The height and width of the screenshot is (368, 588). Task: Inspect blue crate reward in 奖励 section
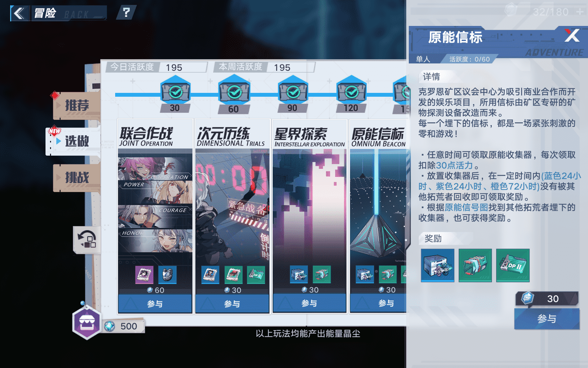(437, 265)
